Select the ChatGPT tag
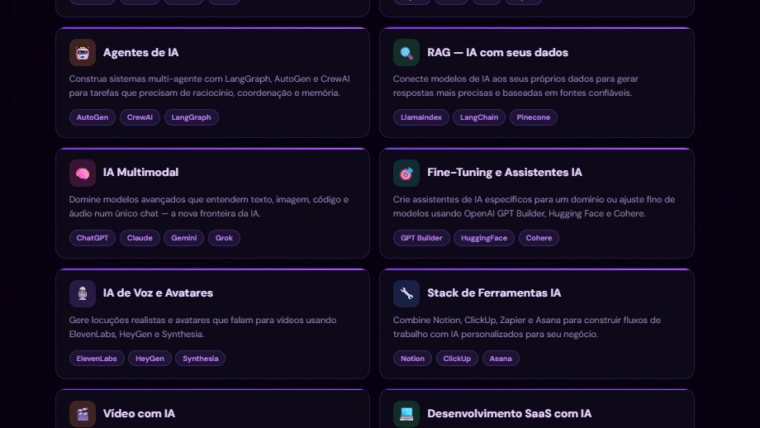 92,238
